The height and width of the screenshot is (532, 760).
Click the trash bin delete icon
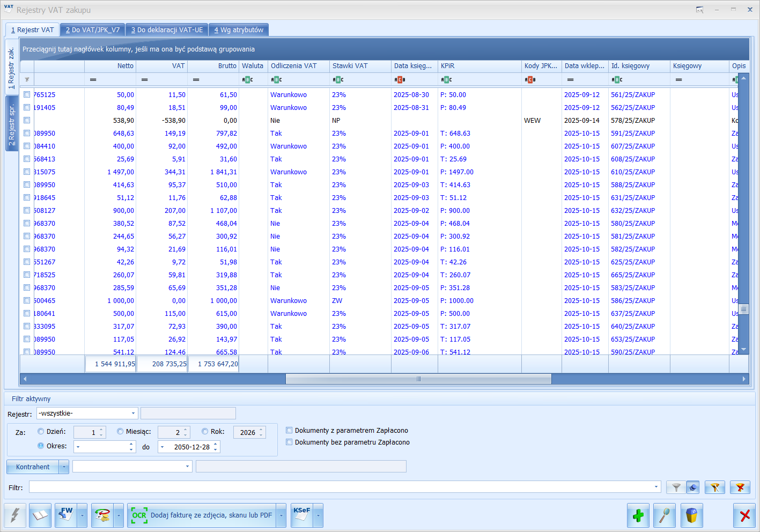point(691,515)
